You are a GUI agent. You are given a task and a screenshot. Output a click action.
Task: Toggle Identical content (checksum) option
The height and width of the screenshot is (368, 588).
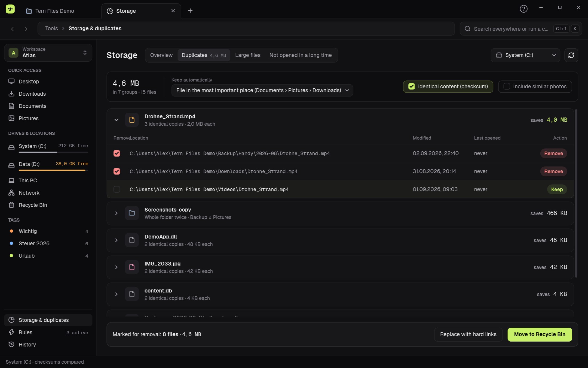point(448,87)
